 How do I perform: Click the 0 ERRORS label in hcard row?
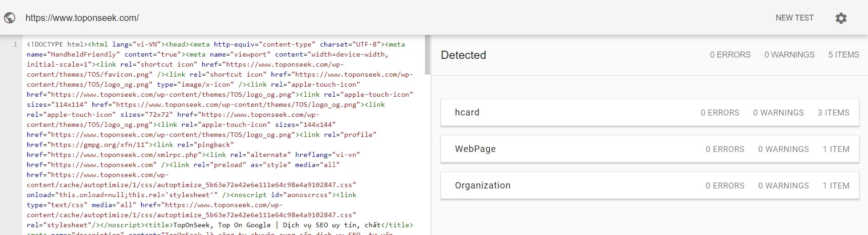pyautogui.click(x=720, y=113)
